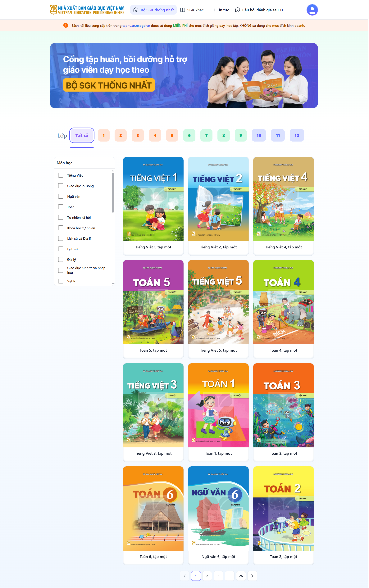The width and height of the screenshot is (369, 588).
Task: Select the Tất cả grade tab
Action: click(82, 135)
